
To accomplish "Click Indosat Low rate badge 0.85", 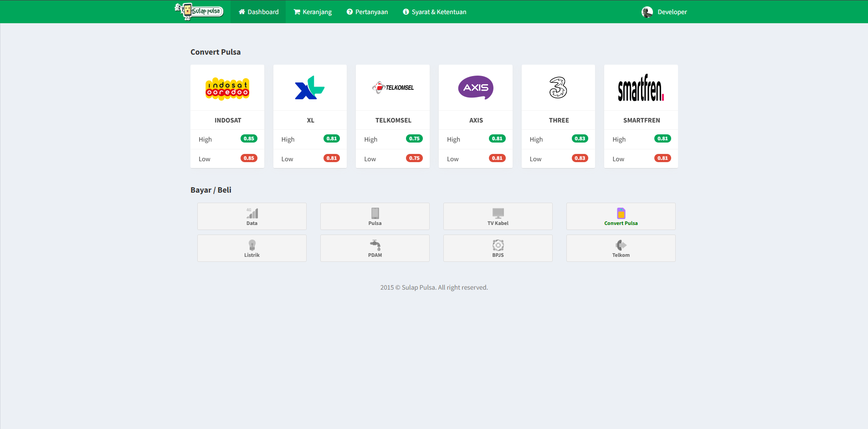I will 249,158.
